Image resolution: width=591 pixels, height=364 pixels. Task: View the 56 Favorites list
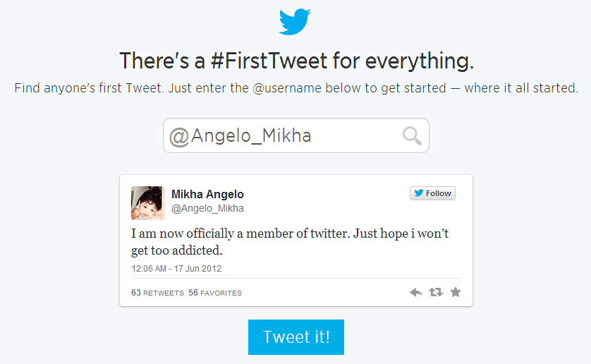(x=215, y=293)
